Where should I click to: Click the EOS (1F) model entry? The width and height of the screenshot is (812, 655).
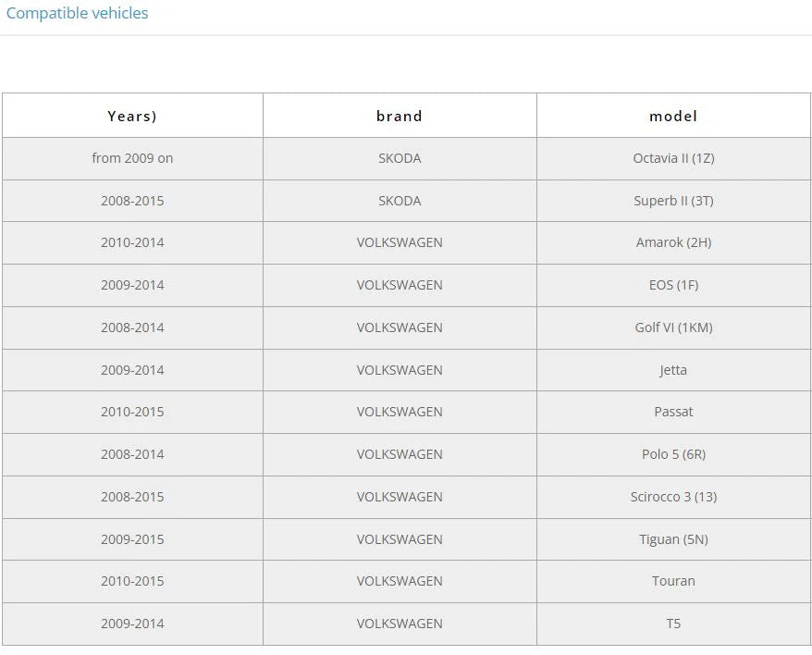[673, 285]
